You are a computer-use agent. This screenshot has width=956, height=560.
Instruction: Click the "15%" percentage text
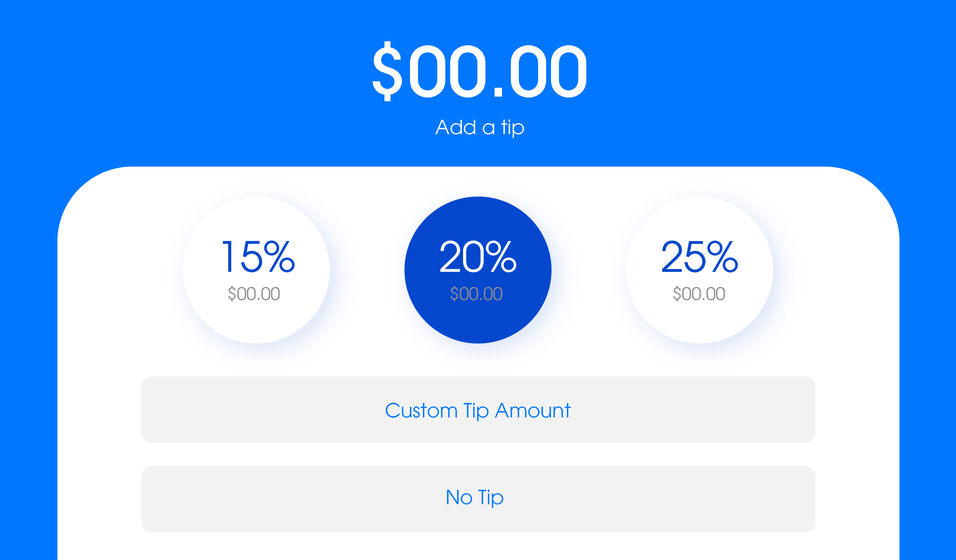click(x=258, y=257)
